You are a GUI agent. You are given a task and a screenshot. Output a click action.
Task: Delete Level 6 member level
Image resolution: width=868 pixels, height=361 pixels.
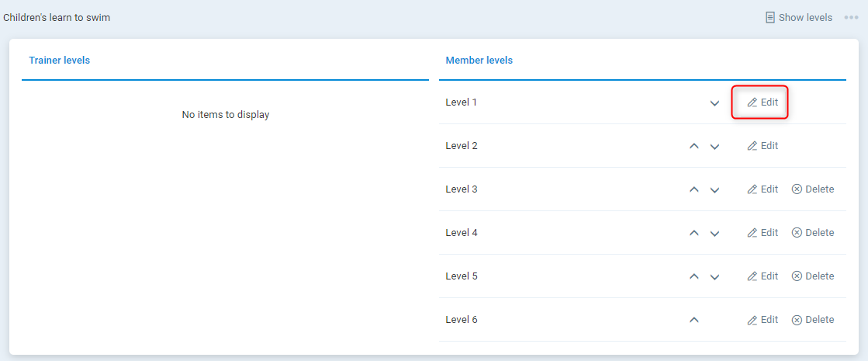click(x=812, y=320)
